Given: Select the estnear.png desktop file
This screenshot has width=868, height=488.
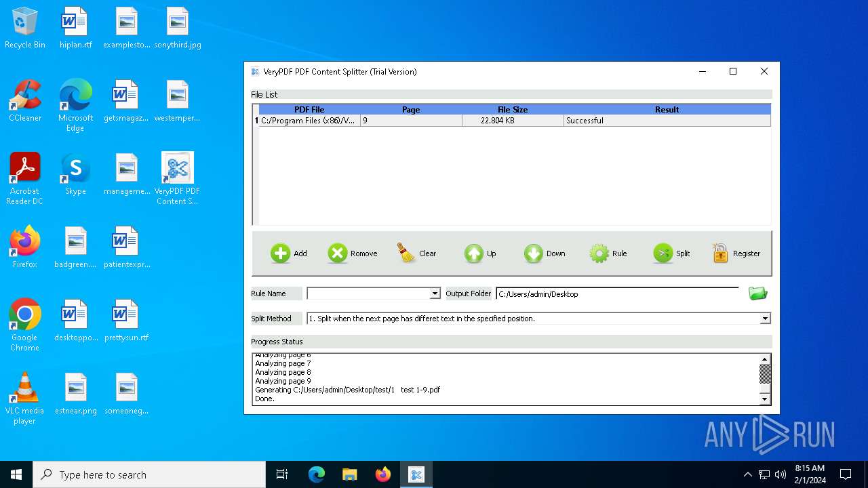Looking at the screenshot, I should coord(76,394).
